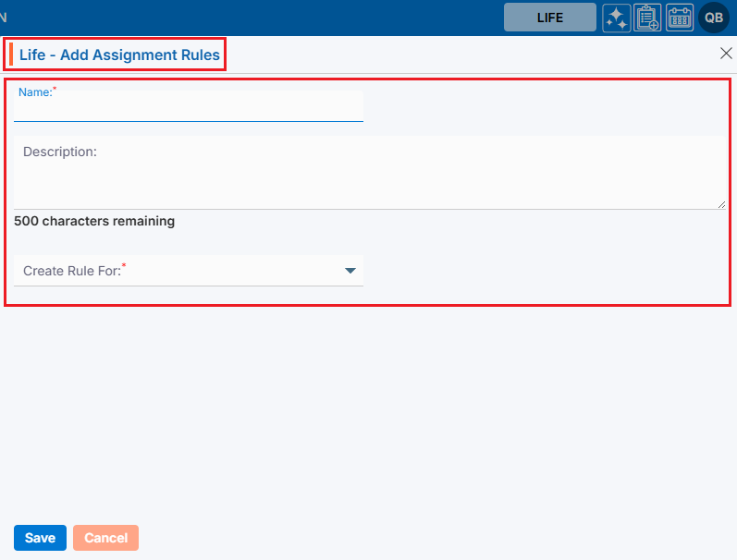Open the sparkles AI assistant icon

(x=617, y=18)
